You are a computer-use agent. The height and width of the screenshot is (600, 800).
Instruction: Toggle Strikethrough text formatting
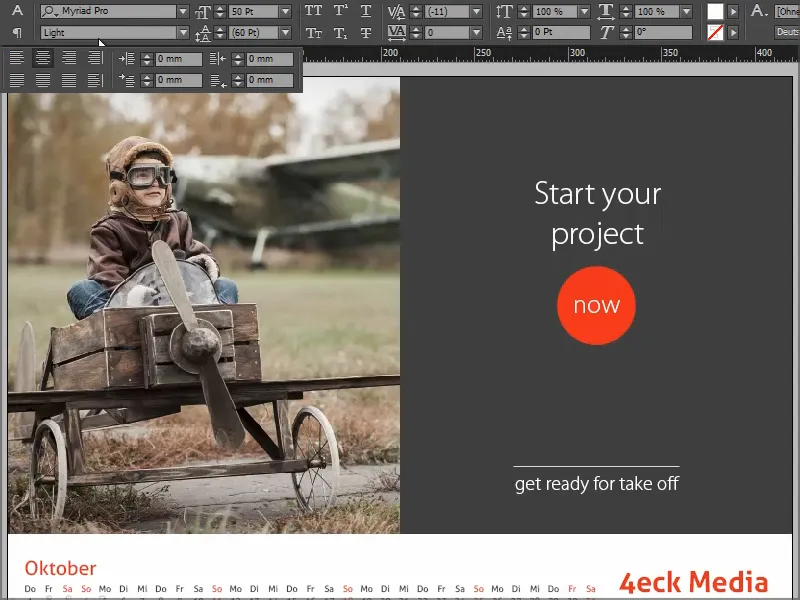coord(366,33)
